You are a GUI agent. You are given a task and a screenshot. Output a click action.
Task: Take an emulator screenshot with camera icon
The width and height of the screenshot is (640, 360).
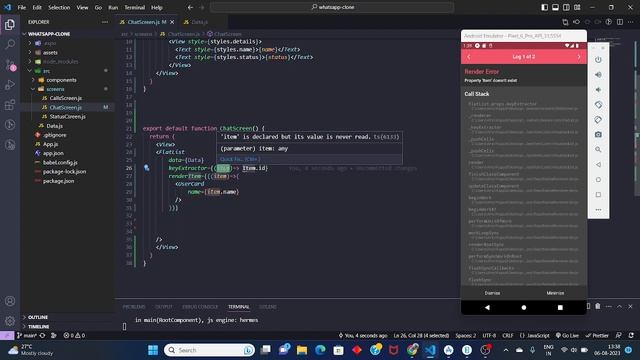[598, 135]
